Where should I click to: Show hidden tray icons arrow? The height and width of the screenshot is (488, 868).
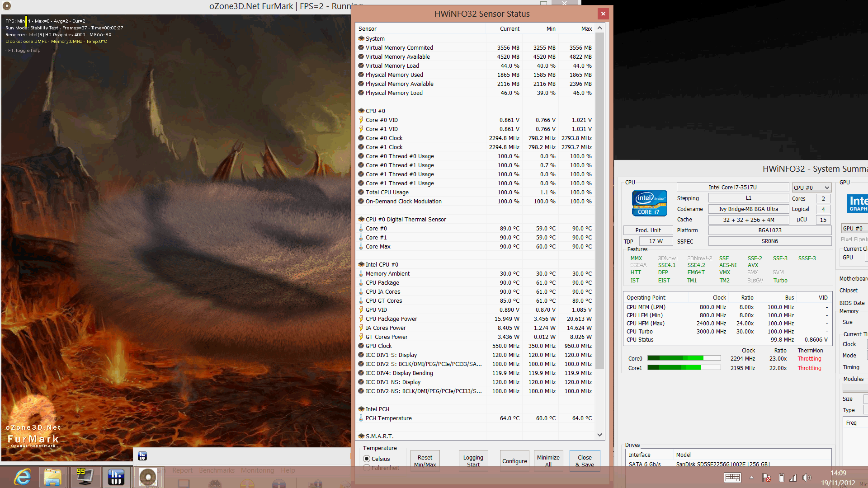point(751,478)
